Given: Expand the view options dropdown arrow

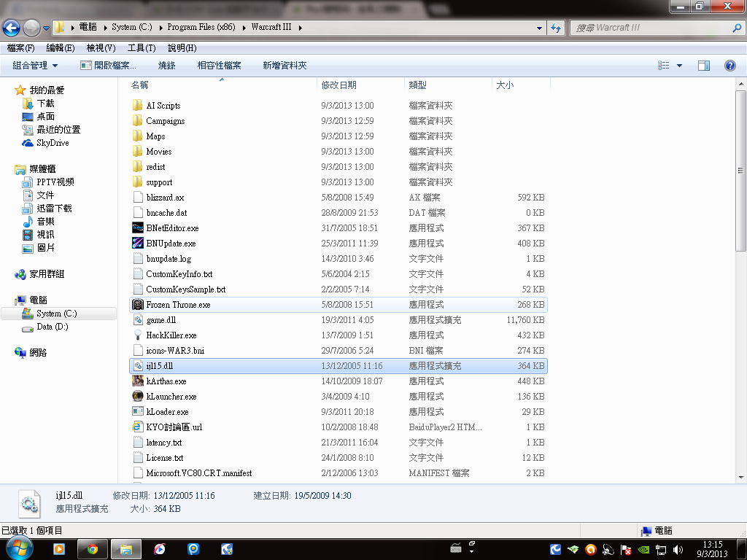Looking at the screenshot, I should coord(679,66).
